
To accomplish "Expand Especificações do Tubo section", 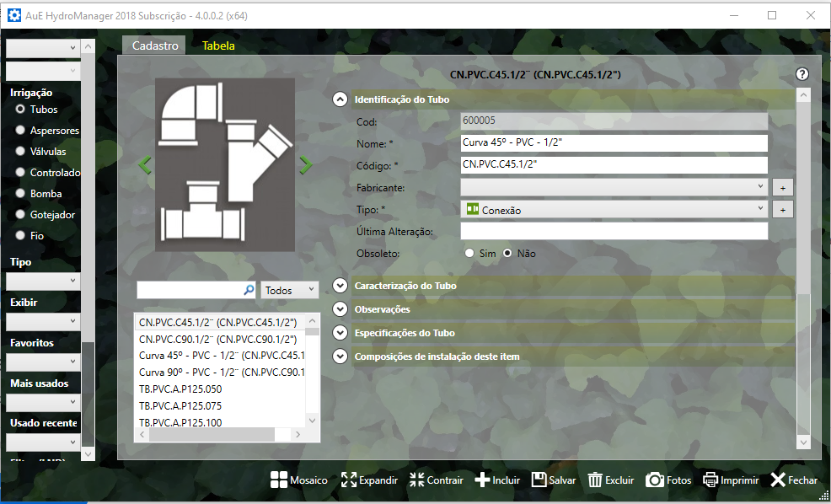I will pos(340,333).
